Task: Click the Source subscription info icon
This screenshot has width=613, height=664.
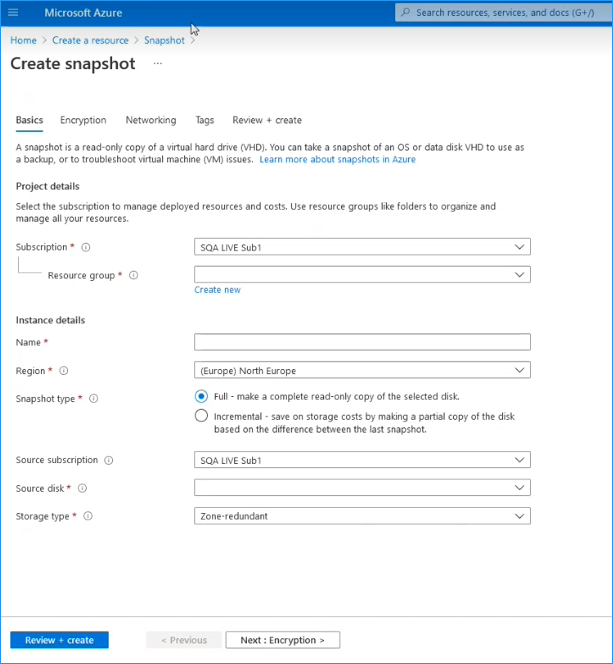Action: click(108, 461)
